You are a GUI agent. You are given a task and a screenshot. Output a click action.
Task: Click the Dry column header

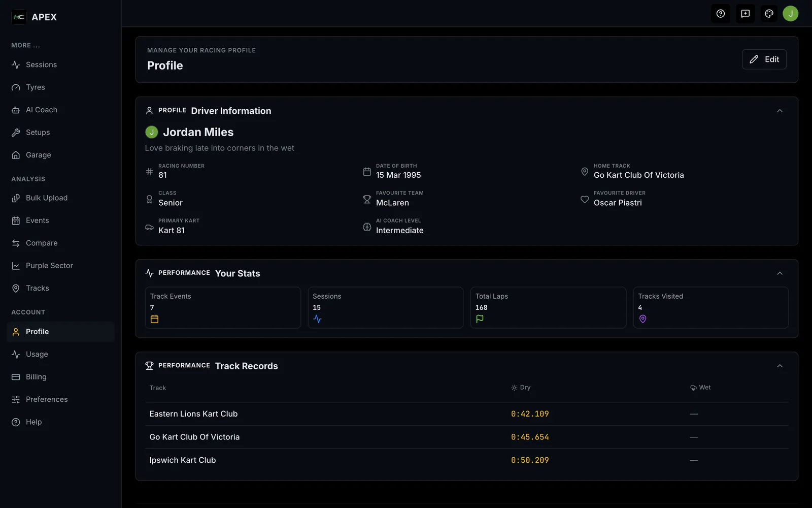coord(521,388)
